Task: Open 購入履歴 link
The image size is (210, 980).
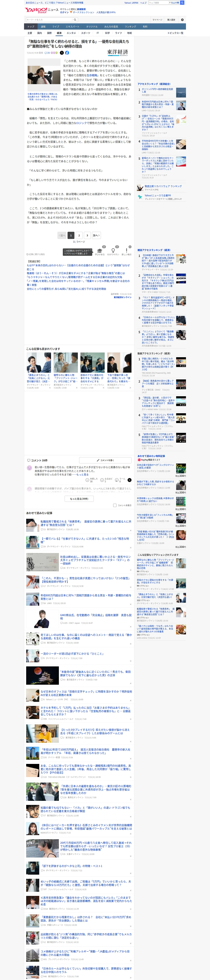Action: point(171,20)
